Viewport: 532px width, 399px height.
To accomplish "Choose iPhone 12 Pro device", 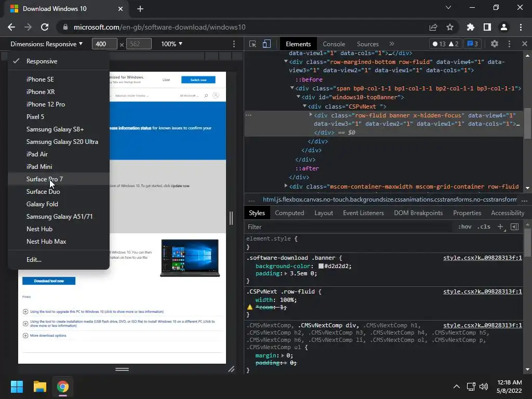I will (x=58, y=104).
